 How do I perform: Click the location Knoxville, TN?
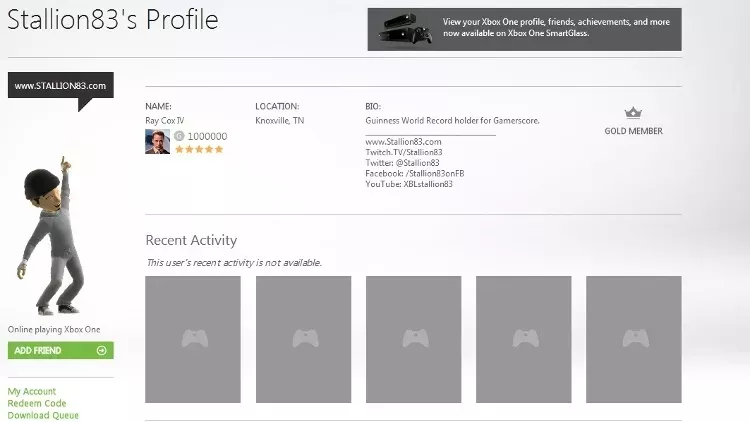[x=279, y=121]
